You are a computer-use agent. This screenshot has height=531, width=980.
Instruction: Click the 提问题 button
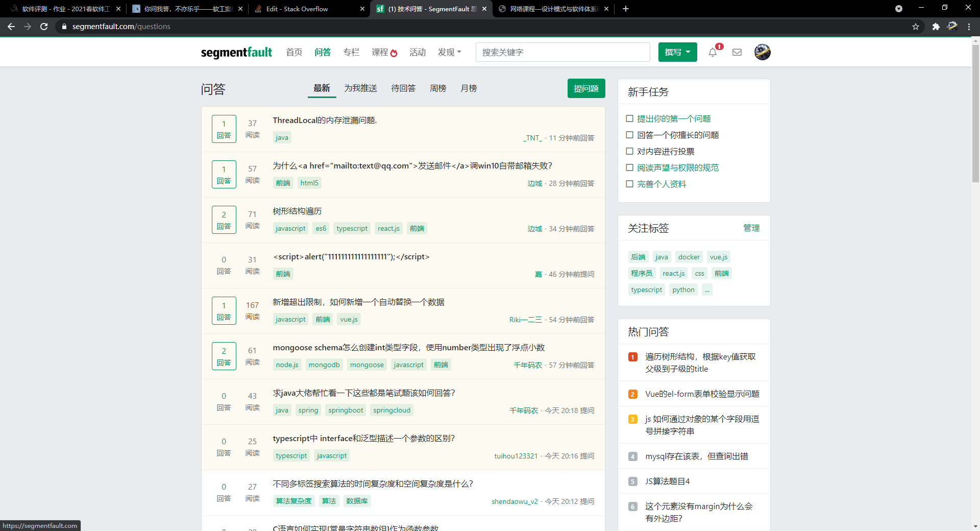(x=586, y=88)
